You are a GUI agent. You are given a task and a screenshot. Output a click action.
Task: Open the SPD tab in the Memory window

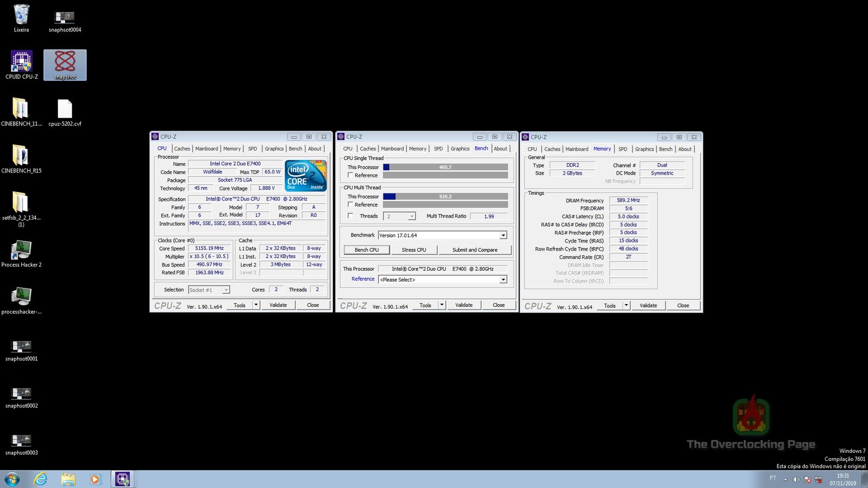[623, 149]
